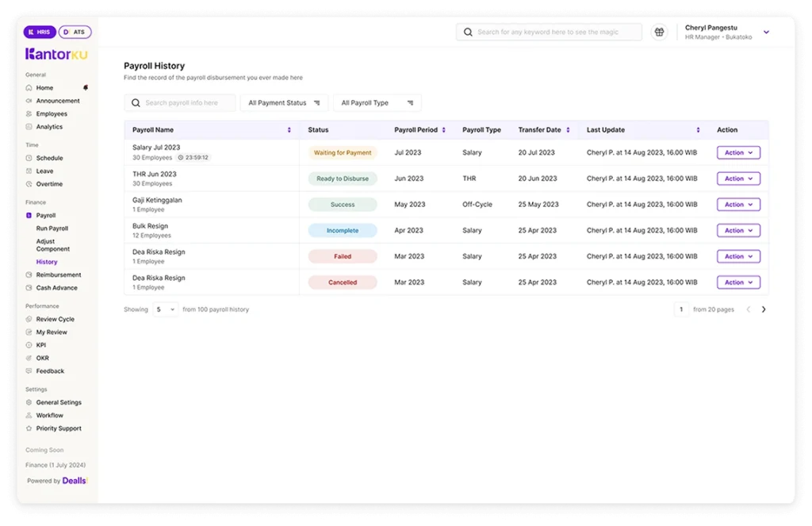Viewport: 812px width, 526px height.
Task: Click the Deals link at the sidebar bottom
Action: coord(74,480)
